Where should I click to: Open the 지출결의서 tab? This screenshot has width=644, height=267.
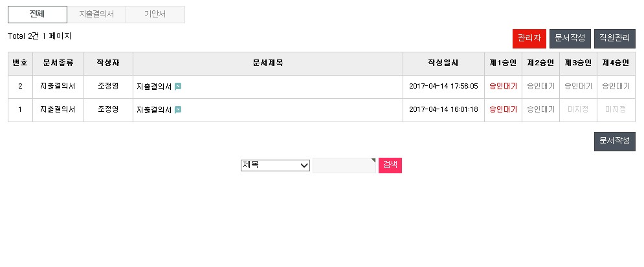coord(96,14)
